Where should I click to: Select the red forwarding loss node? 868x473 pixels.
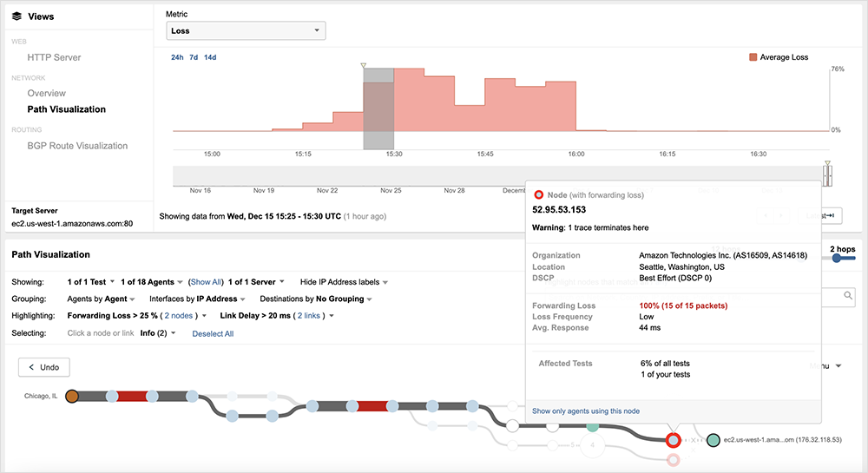tap(674, 440)
